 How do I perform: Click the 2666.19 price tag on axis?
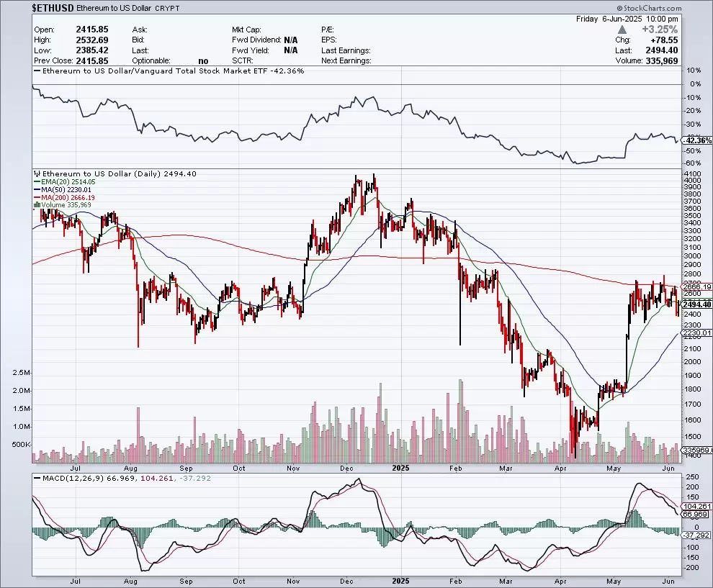pyautogui.click(x=696, y=286)
